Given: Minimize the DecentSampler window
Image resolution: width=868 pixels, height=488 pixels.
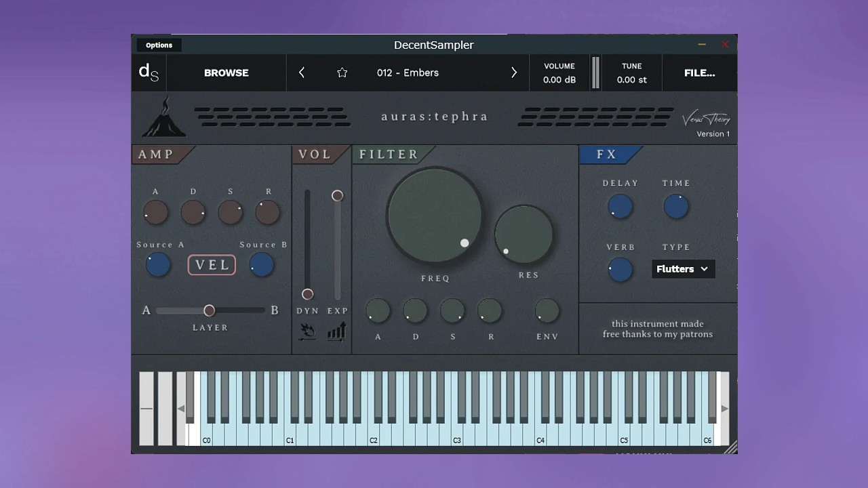Looking at the screenshot, I should tap(702, 45).
